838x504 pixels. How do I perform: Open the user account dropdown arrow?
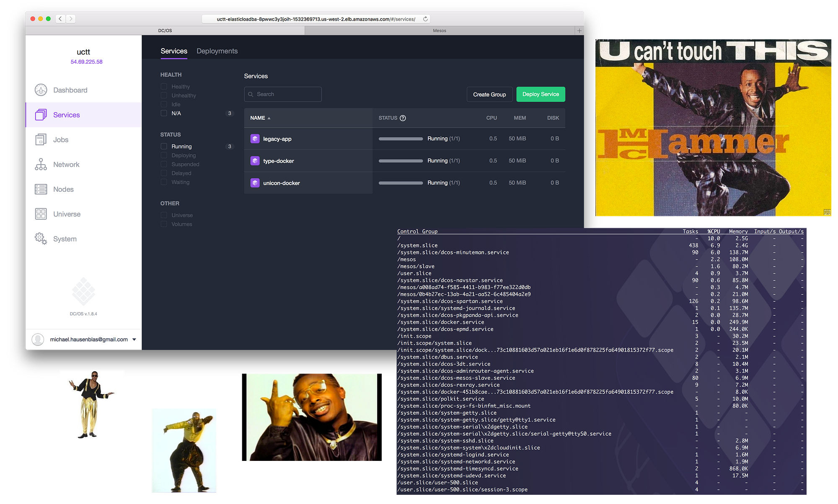(134, 339)
